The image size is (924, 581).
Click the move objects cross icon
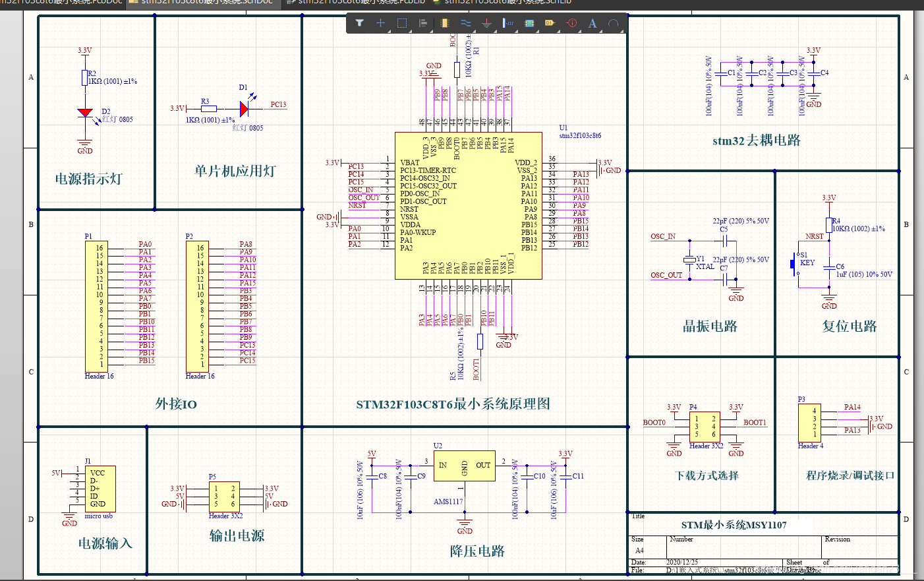click(380, 23)
